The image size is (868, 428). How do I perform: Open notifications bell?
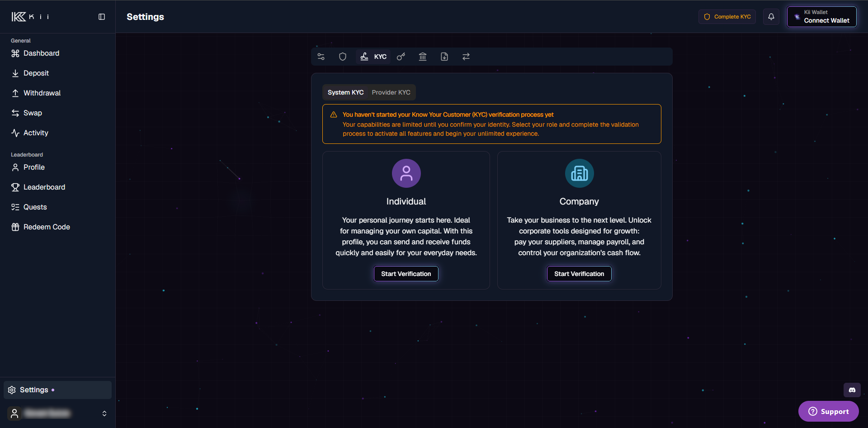[x=771, y=17]
